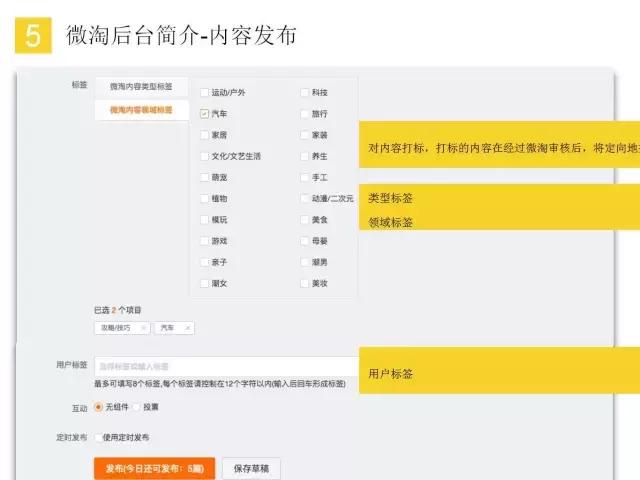This screenshot has height=480, width=640.
Task: Focus the 用户标签 input field
Action: coord(227,367)
